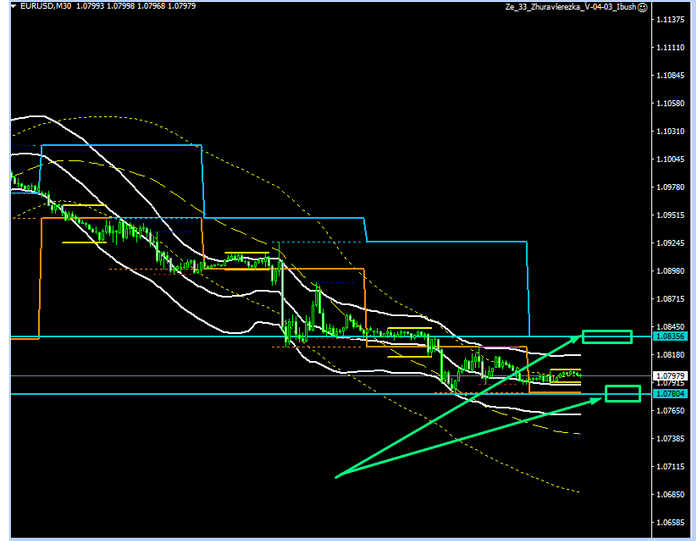Select the highest blue step line segment

[120, 146]
